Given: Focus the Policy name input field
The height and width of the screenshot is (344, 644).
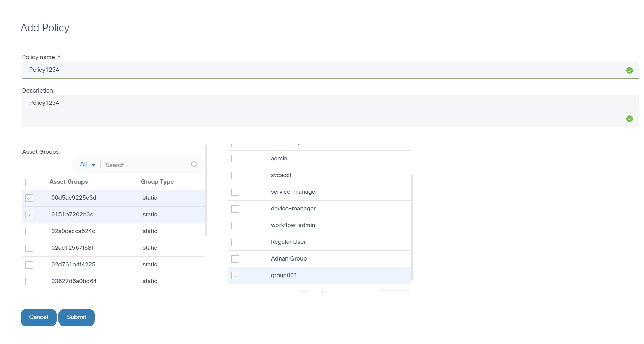Looking at the screenshot, I should 313,70.
